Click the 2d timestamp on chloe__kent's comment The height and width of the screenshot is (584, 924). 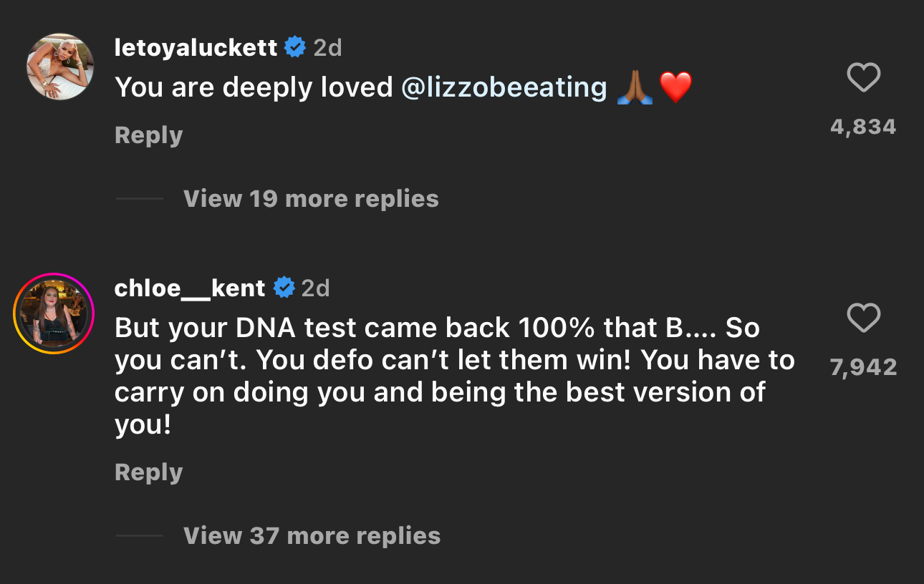coord(315,288)
